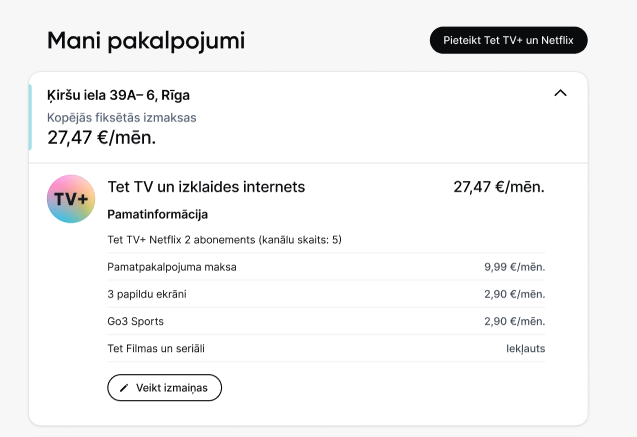Viewport: 637px width, 437px height.
Task: Click the 9,99 €/mēn. base fee value
Action: point(514,267)
